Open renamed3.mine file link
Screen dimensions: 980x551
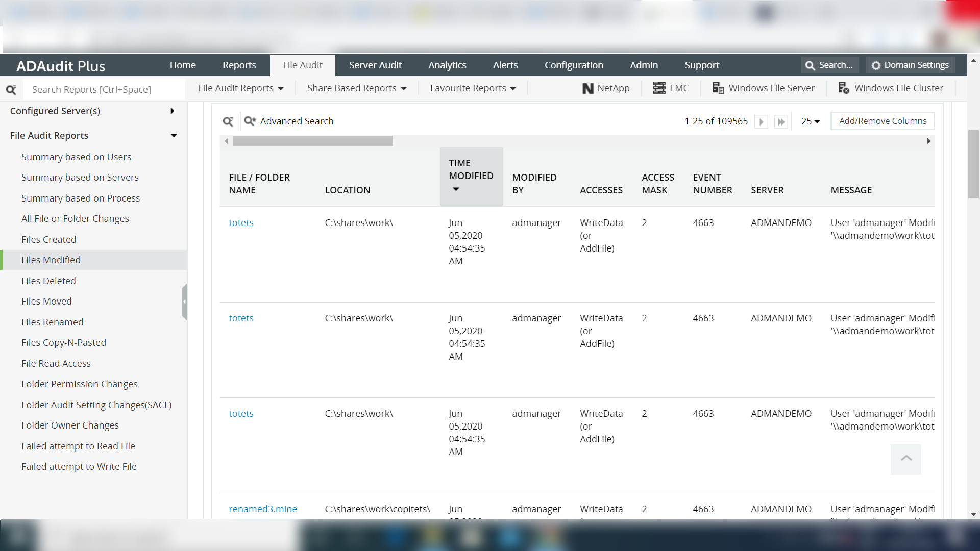[262, 509]
